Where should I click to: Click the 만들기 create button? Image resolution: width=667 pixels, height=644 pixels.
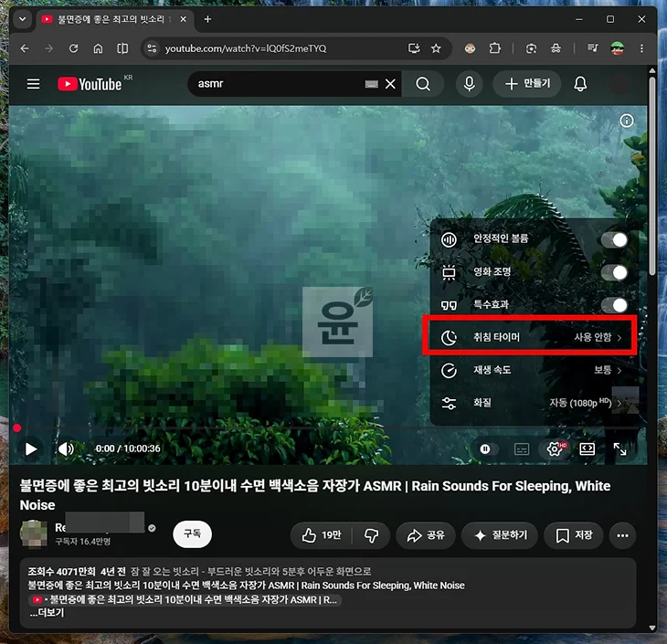(527, 84)
